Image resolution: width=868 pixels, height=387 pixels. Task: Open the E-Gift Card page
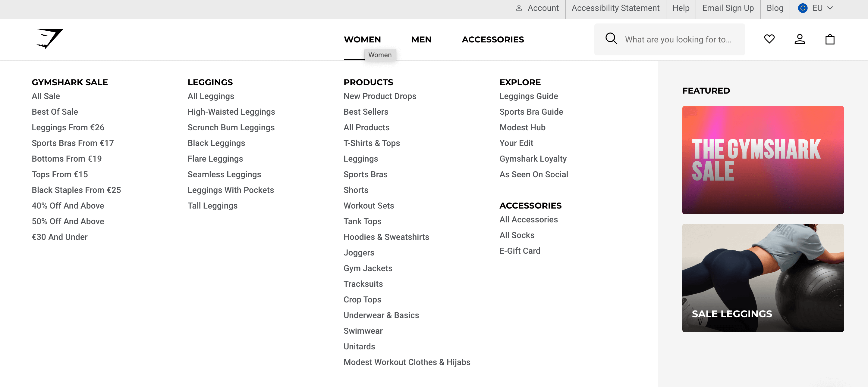(x=520, y=251)
